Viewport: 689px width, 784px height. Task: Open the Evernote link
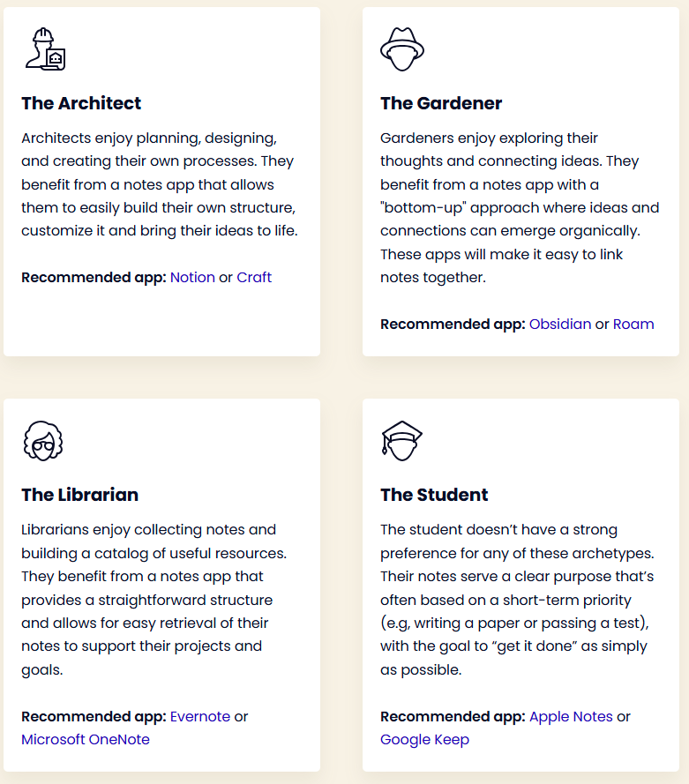(x=200, y=716)
